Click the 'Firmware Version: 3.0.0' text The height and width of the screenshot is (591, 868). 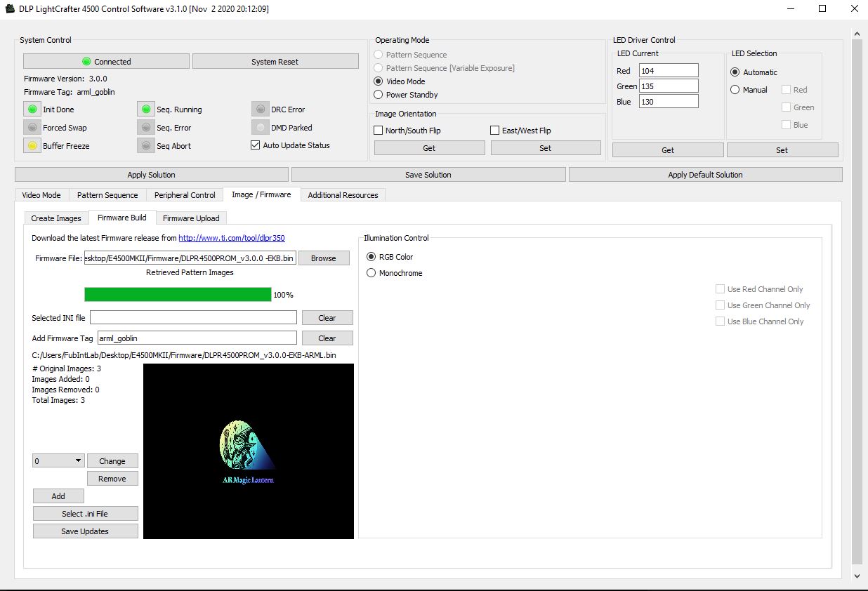65,79
